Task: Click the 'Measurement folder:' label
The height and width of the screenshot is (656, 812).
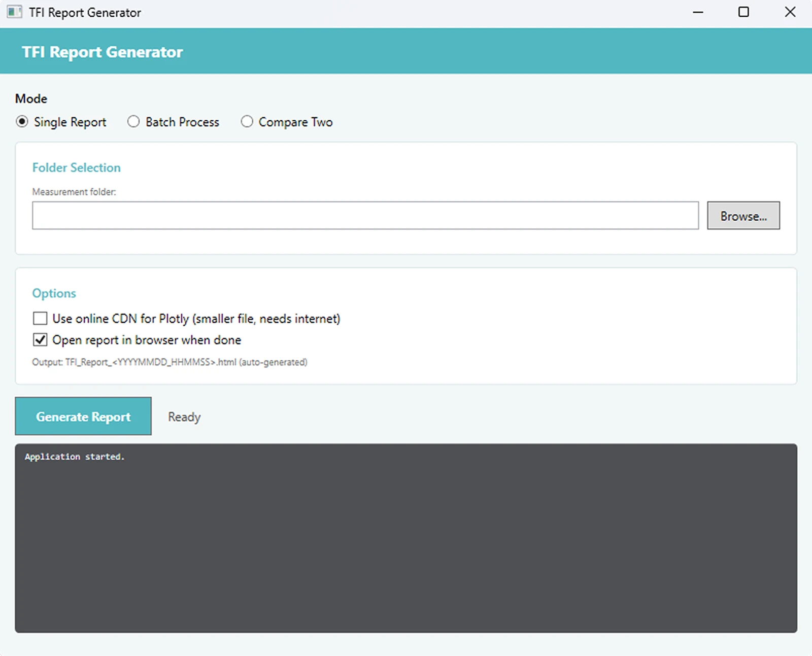Action: [74, 192]
